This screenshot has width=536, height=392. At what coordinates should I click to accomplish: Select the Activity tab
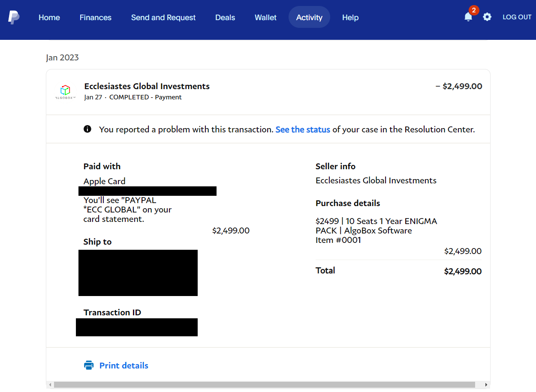(309, 17)
